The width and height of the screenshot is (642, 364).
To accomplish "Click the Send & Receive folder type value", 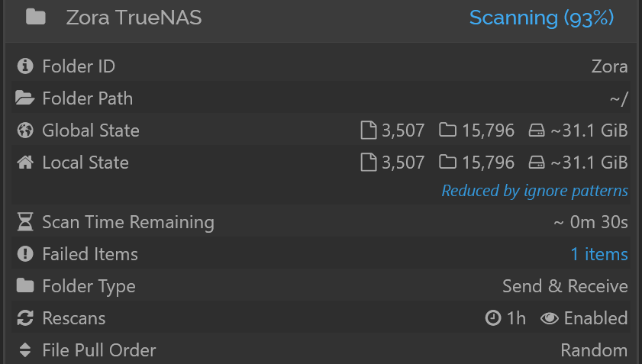I will pos(565,286).
